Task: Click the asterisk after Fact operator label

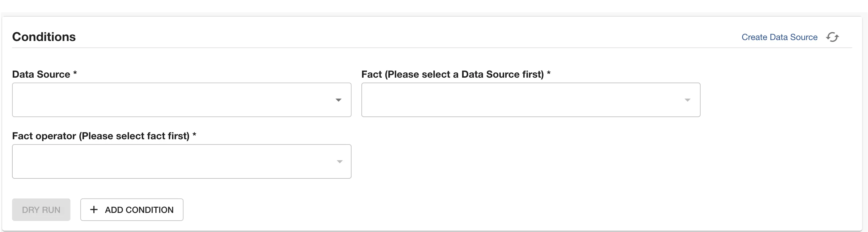Action: (194, 135)
